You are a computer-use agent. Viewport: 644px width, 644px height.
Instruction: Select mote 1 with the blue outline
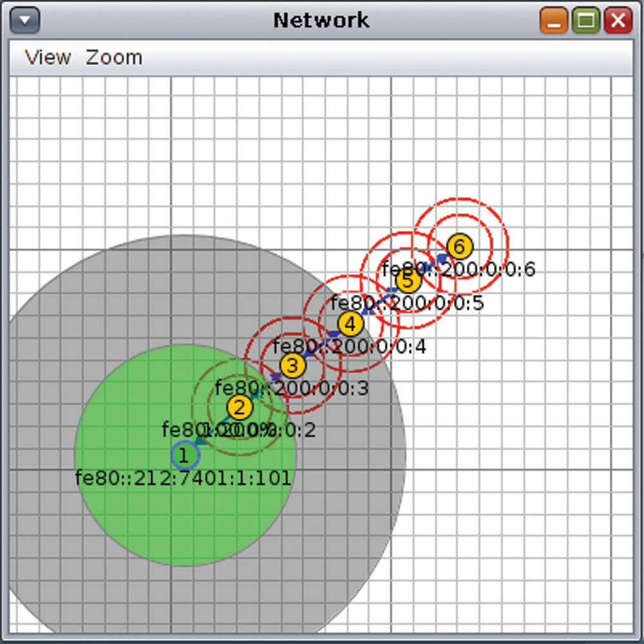point(185,456)
